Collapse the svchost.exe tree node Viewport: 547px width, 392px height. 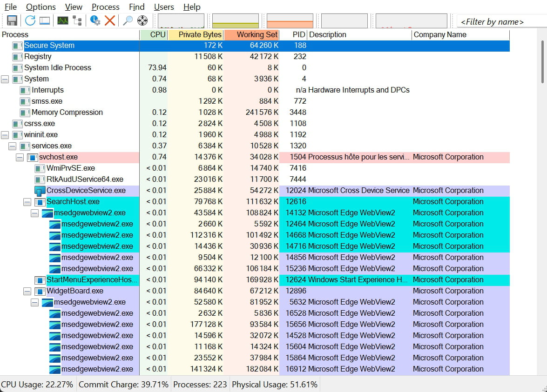[x=20, y=157]
